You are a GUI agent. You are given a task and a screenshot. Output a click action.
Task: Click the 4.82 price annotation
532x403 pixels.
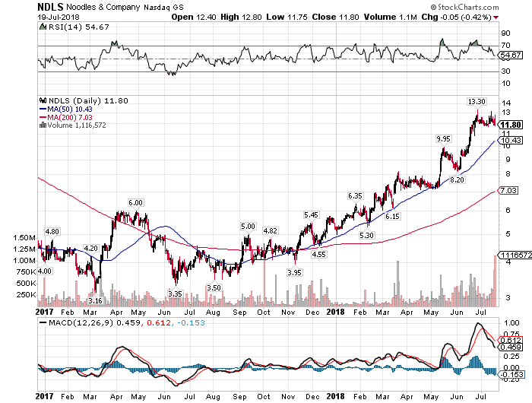point(270,231)
